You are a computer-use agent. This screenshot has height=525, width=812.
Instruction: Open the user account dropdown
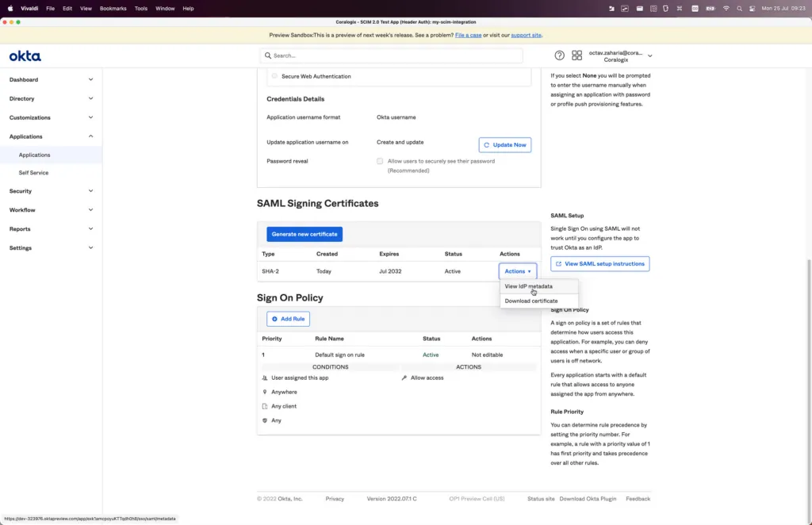pos(620,56)
